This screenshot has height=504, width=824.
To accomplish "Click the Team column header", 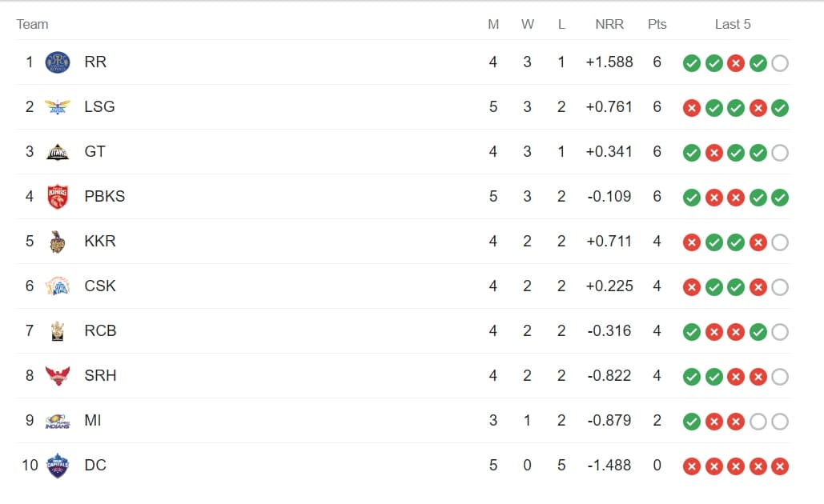I will pyautogui.click(x=32, y=24).
